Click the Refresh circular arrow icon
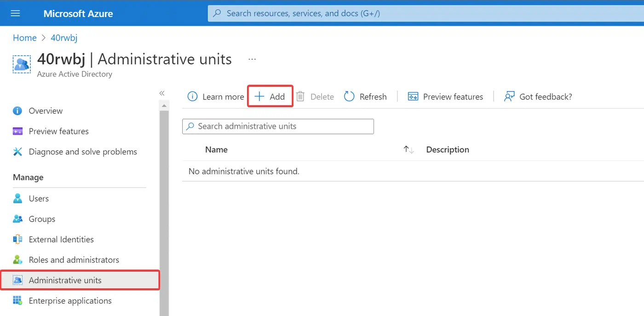This screenshot has height=316, width=644. click(349, 97)
